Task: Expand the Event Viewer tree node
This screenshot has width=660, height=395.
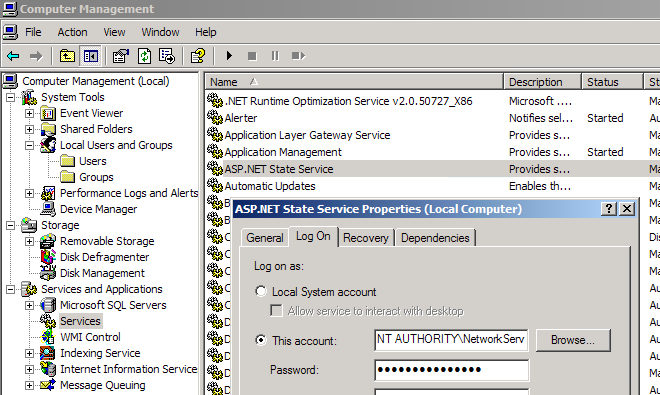Action: point(29,113)
